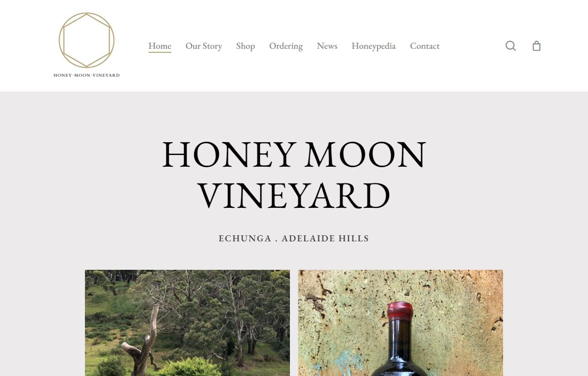
Task: Select Shop in the navigation bar
Action: pyautogui.click(x=246, y=46)
